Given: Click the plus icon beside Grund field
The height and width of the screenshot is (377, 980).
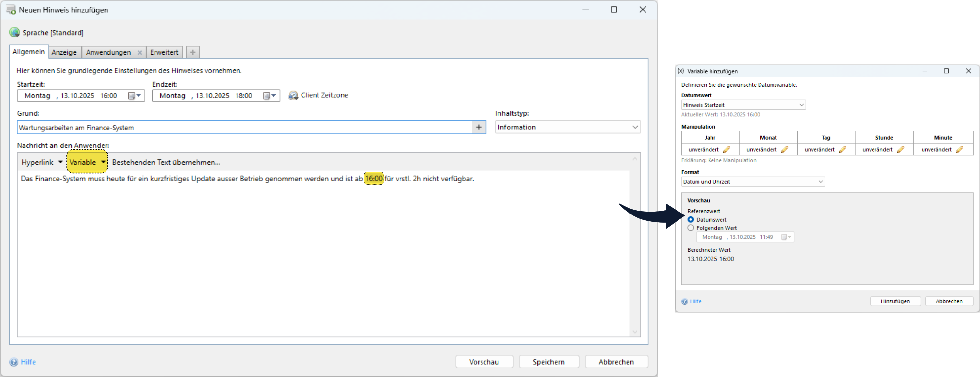Looking at the screenshot, I should (x=479, y=127).
